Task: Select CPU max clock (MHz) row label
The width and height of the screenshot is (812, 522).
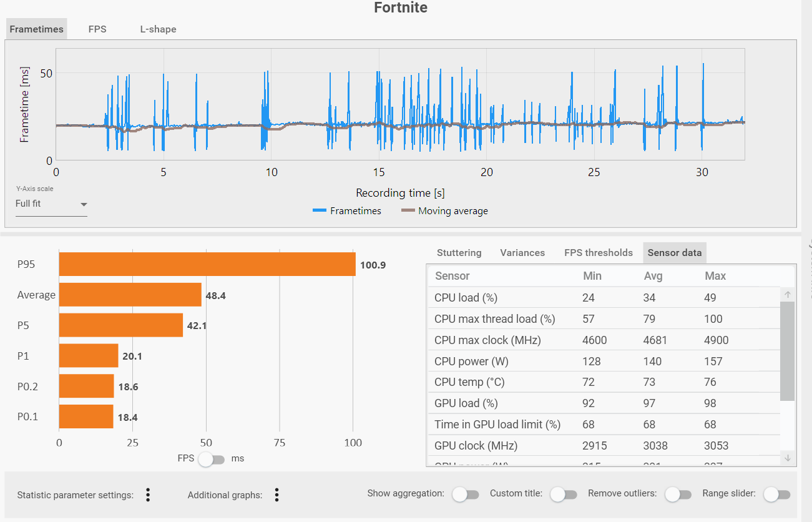Action: pyautogui.click(x=487, y=340)
